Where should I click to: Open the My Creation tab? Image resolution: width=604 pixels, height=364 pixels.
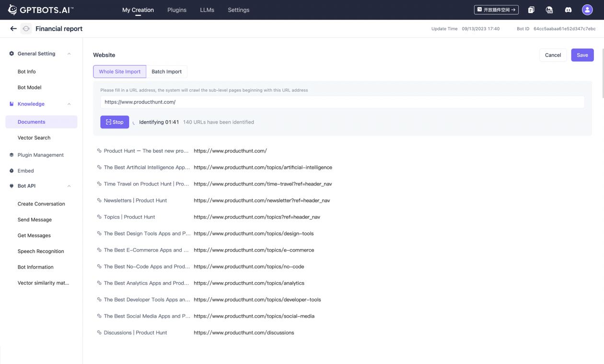point(138,10)
